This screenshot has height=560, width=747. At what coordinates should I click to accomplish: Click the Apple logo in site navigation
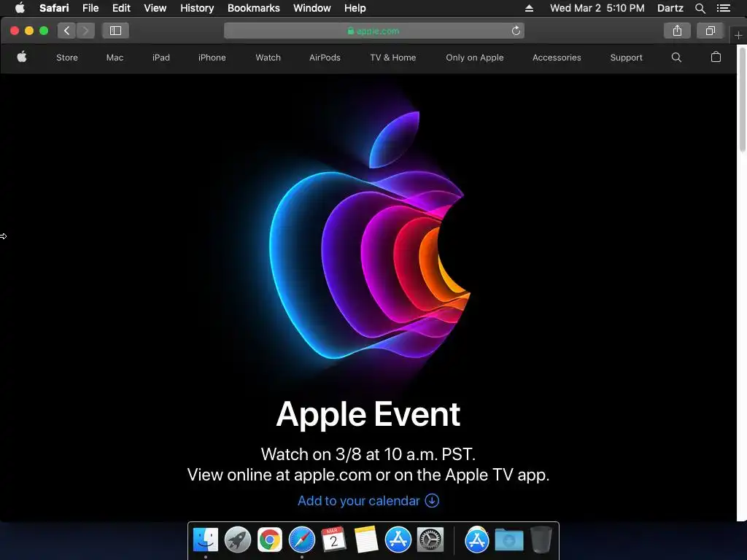coord(22,57)
